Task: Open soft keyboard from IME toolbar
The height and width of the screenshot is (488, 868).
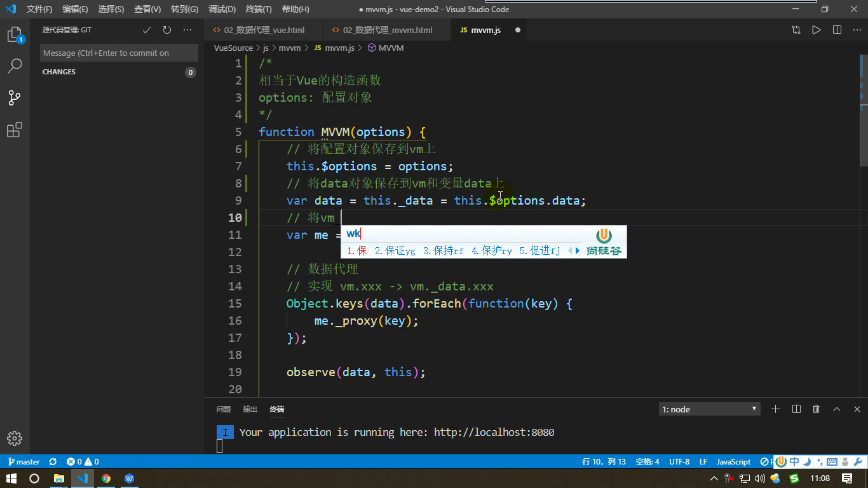Action: [832, 462]
